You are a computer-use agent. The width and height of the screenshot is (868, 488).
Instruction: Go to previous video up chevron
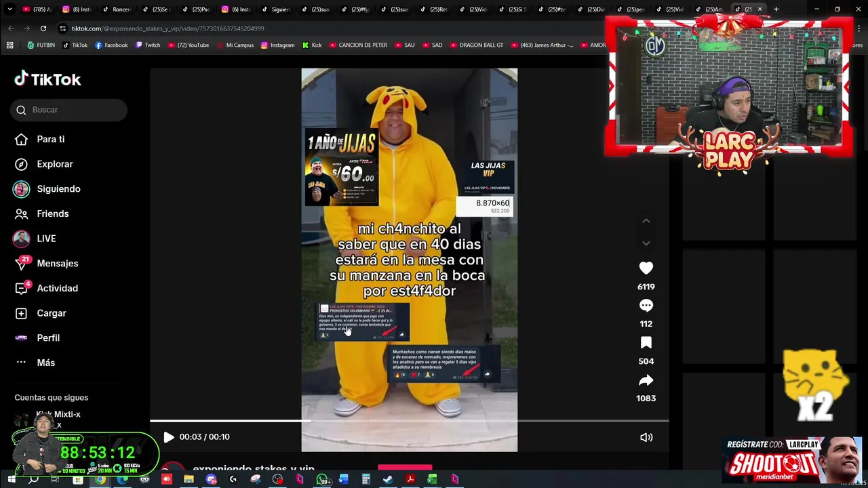click(646, 221)
